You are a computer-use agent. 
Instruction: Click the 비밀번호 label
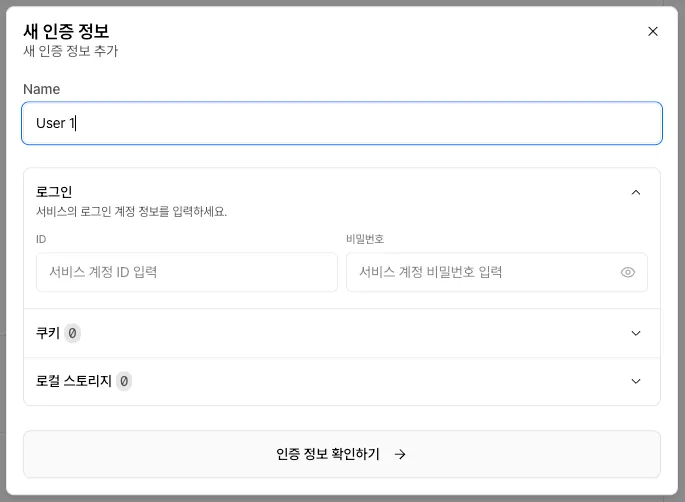coord(365,239)
